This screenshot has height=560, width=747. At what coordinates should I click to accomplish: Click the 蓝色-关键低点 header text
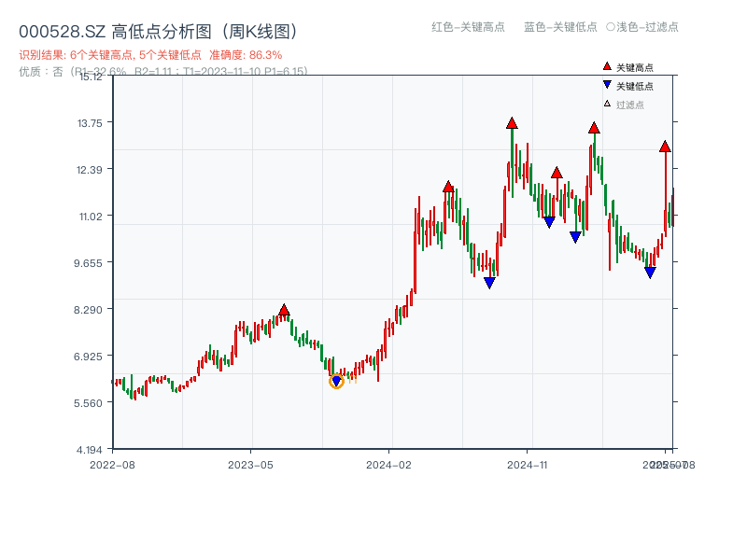(x=560, y=27)
